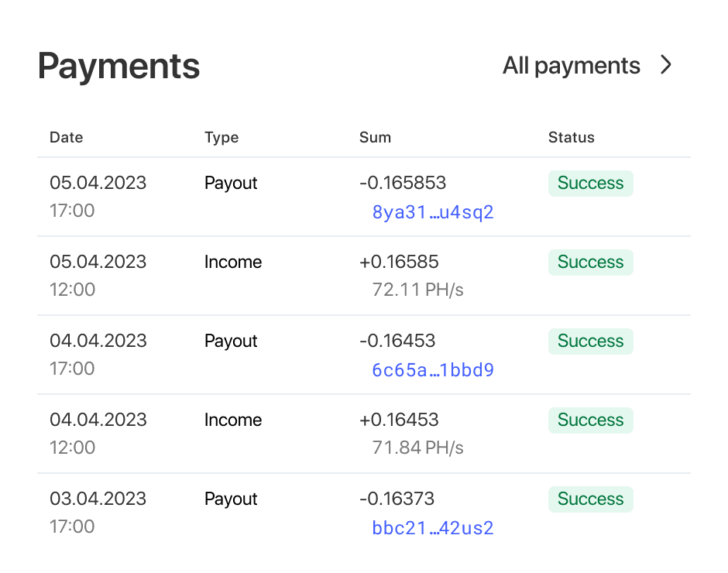The height and width of the screenshot is (573, 728).
Task: Click the hashrate 71.84 PH/s
Action: pyautogui.click(x=418, y=448)
